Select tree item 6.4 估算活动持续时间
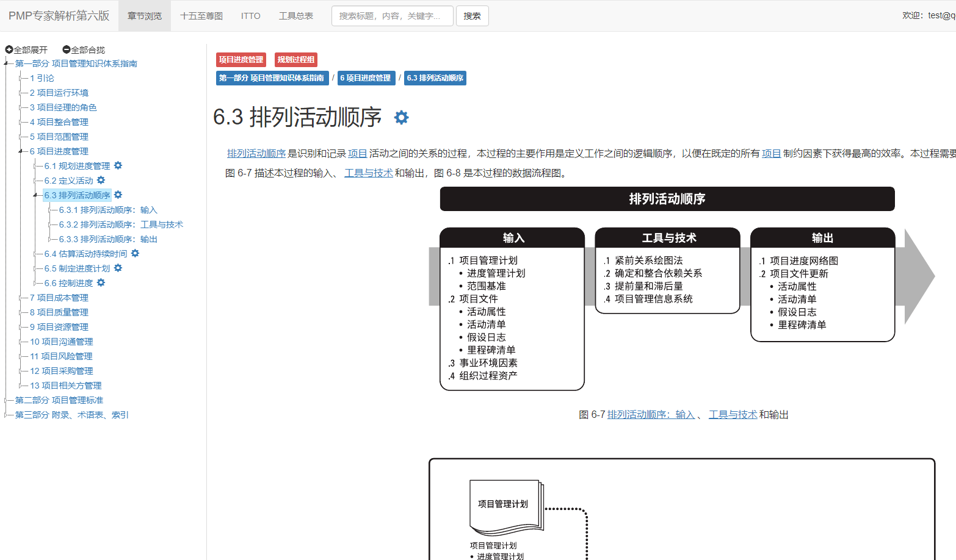 [86, 254]
